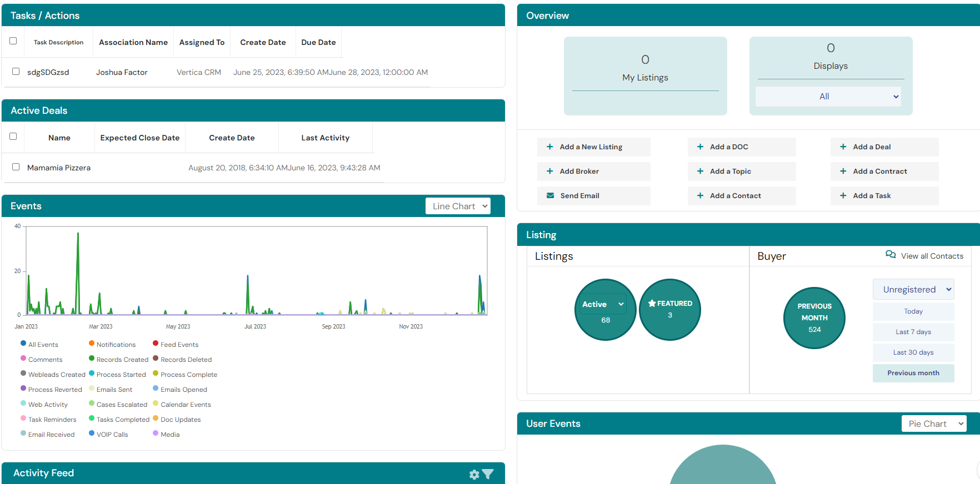
Task: Click the Previous Month 524 buyer circle
Action: click(x=814, y=318)
